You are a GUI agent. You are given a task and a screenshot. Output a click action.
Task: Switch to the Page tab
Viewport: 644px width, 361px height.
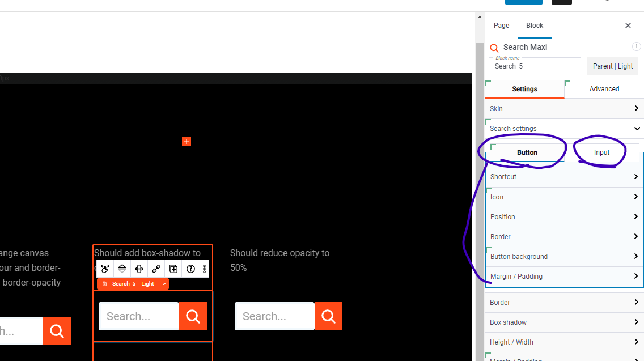pos(501,26)
